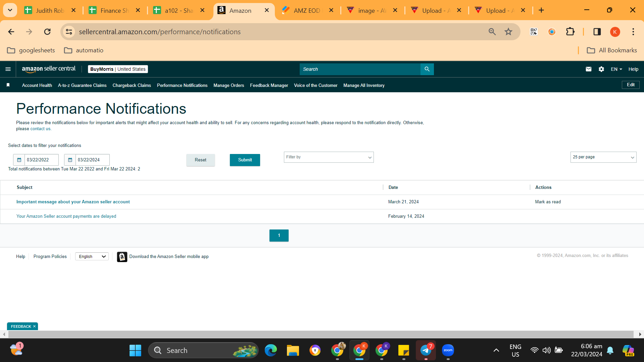Open Chargeback Claims in the nav bar
Screen dimensions: 644x362
coord(132,86)
